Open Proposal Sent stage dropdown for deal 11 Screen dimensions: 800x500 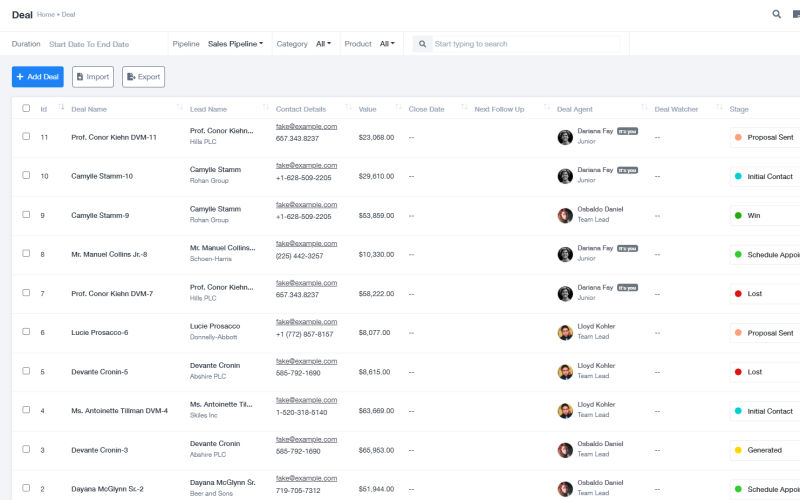765,137
